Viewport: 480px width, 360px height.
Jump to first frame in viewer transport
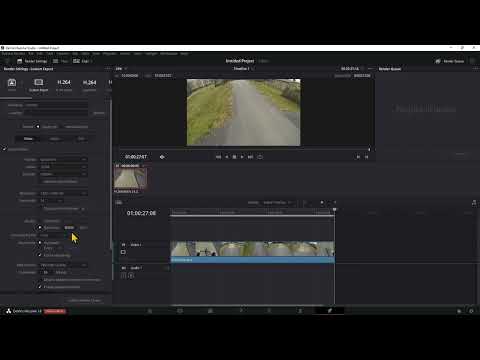click(x=218, y=157)
